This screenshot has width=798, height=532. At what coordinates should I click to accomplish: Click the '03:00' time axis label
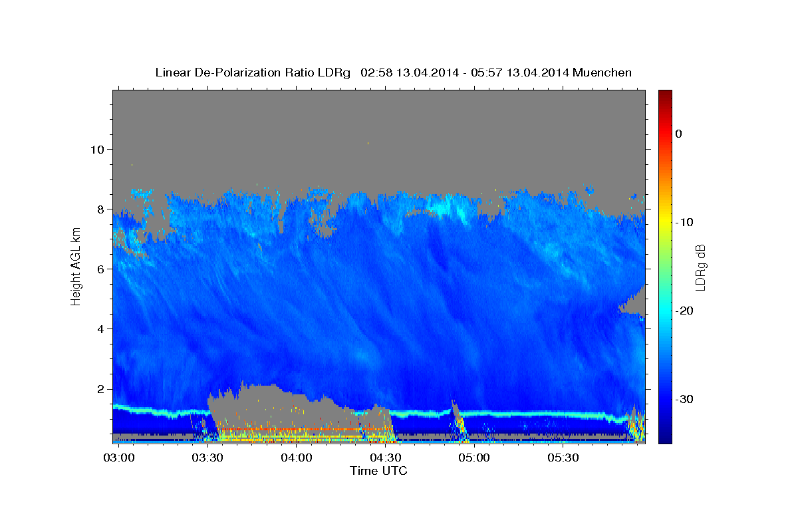click(x=119, y=458)
